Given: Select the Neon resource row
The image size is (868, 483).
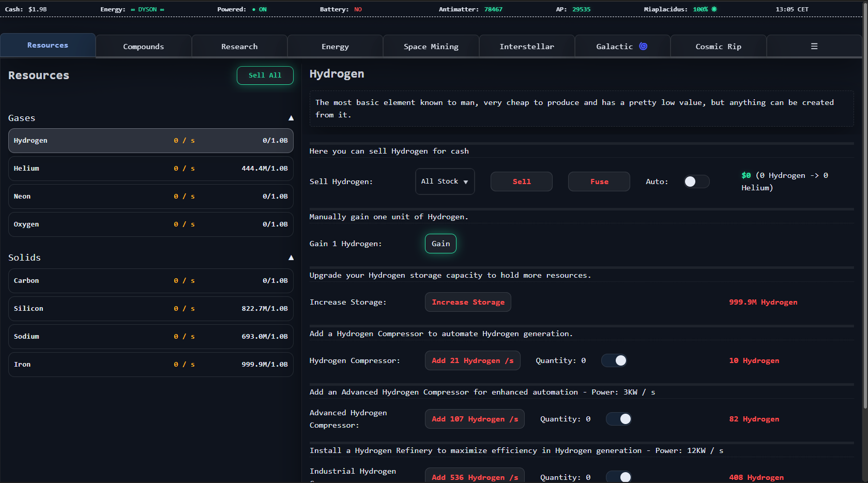Looking at the screenshot, I should (x=151, y=197).
